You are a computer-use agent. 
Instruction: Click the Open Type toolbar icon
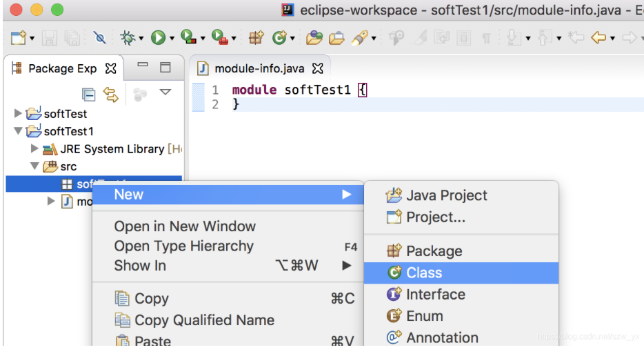(314, 38)
